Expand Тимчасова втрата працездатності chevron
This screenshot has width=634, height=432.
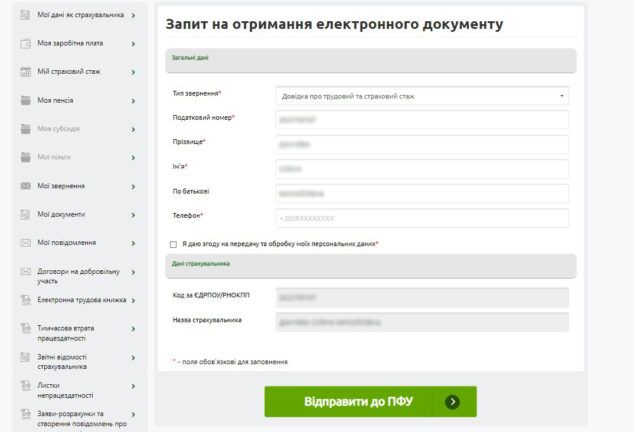pyautogui.click(x=133, y=328)
